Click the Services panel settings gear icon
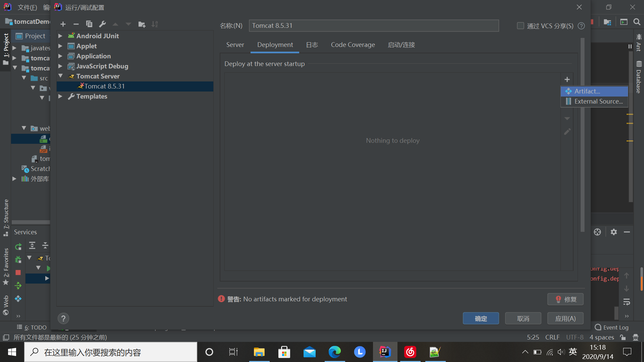 click(x=613, y=232)
